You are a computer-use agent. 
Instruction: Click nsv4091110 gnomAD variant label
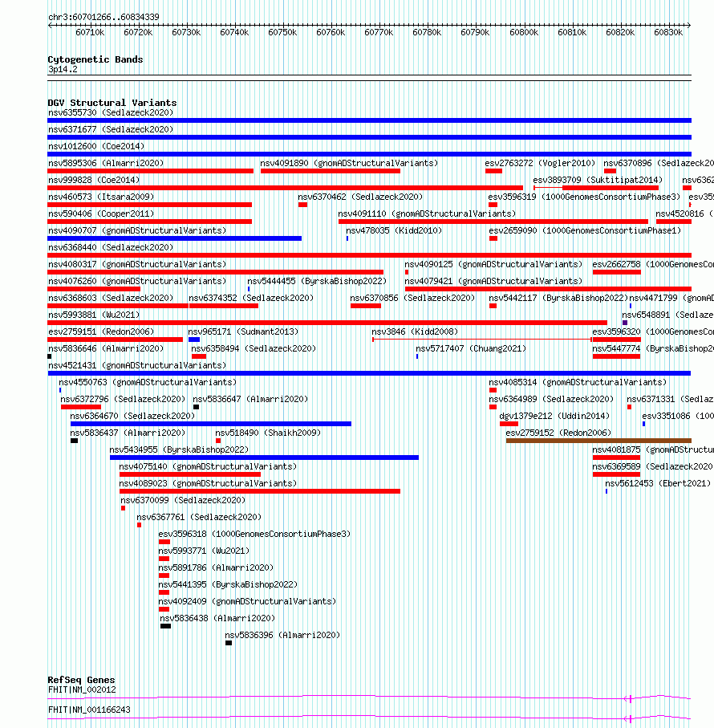pos(427,214)
